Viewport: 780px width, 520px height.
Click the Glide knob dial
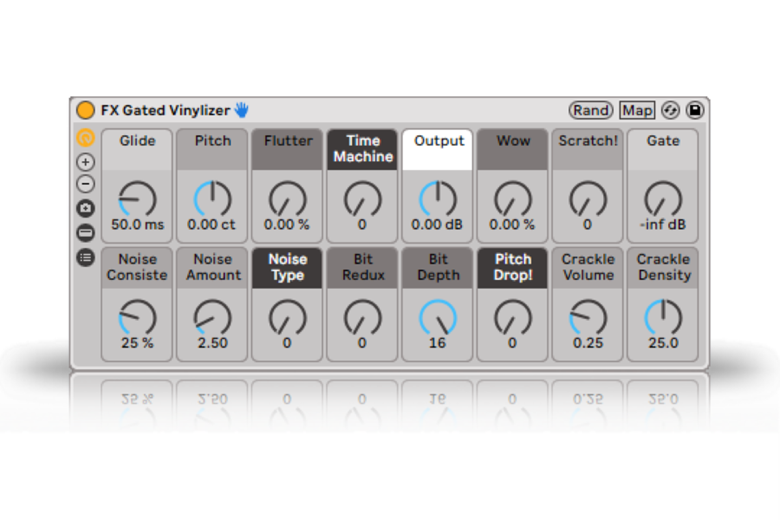point(137,200)
